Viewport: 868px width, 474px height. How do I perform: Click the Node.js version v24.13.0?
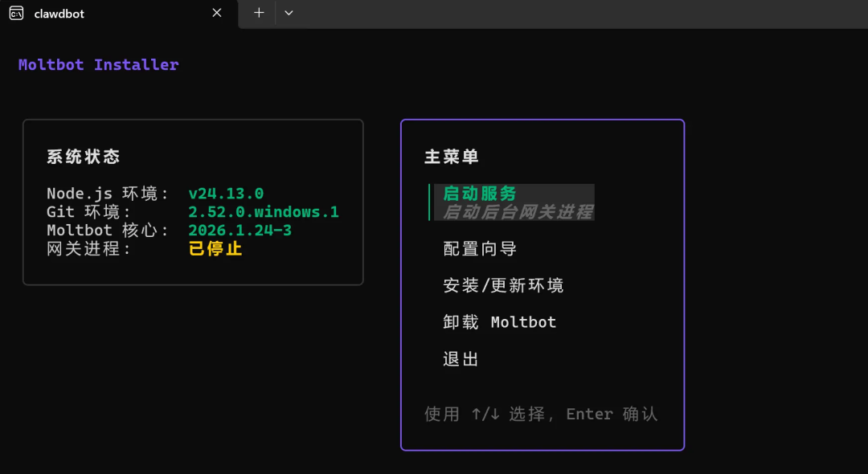(x=226, y=194)
